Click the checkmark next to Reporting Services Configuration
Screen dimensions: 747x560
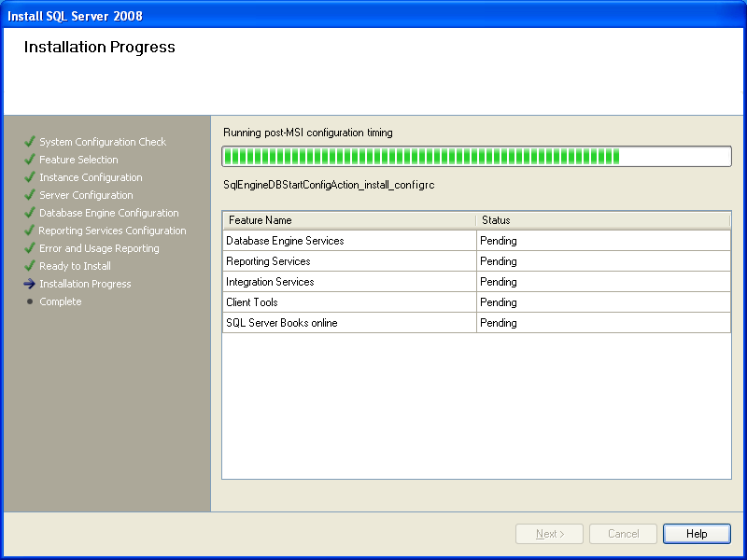pos(30,231)
